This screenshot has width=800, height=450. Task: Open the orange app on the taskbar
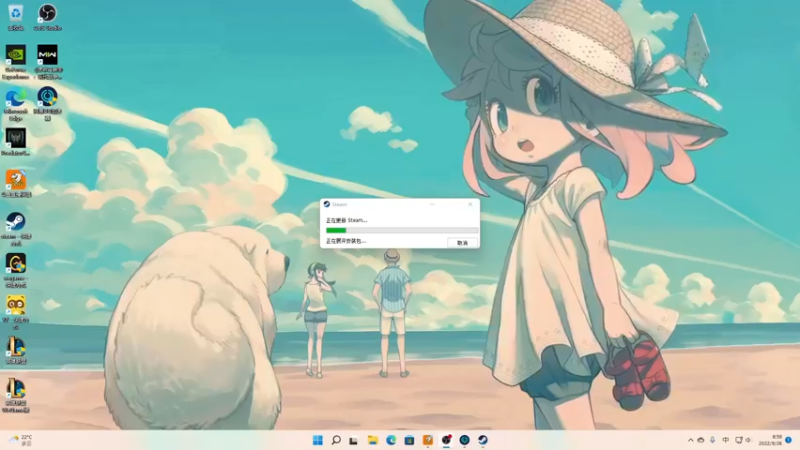(428, 440)
